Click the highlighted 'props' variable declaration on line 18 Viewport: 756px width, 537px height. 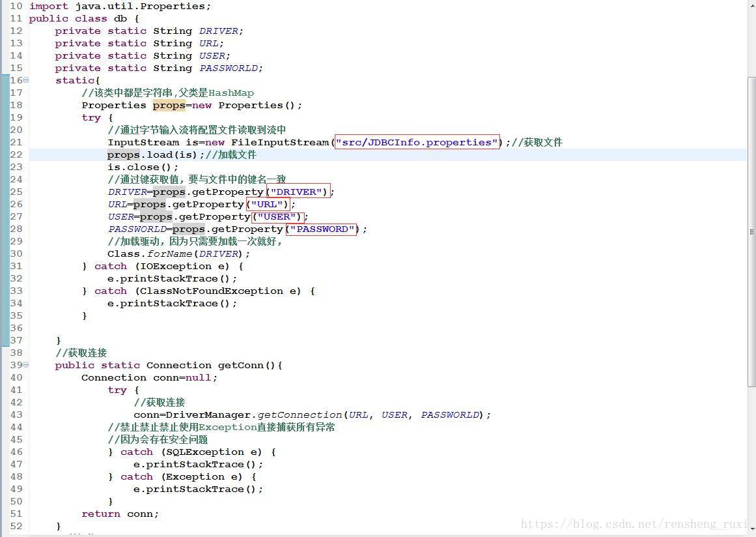coord(169,105)
